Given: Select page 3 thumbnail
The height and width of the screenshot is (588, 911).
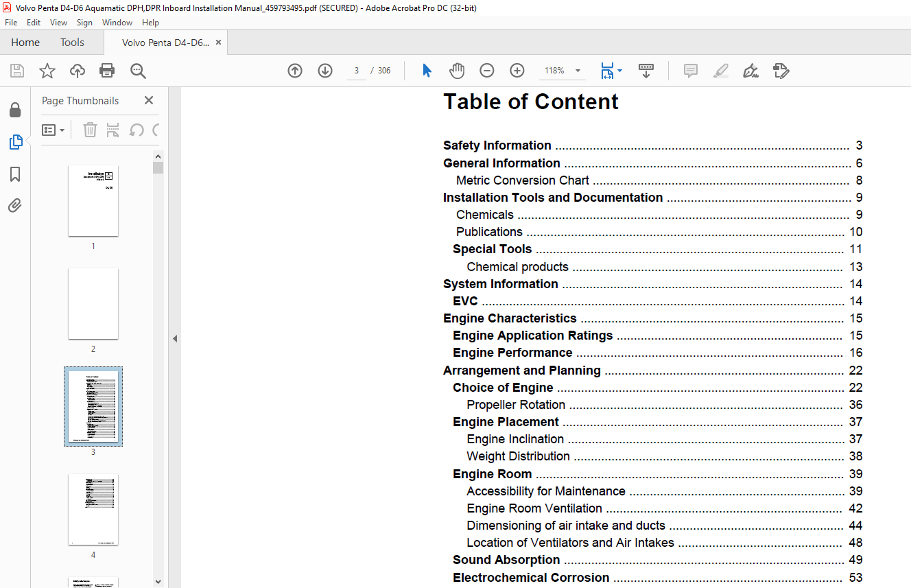Looking at the screenshot, I should [93, 406].
